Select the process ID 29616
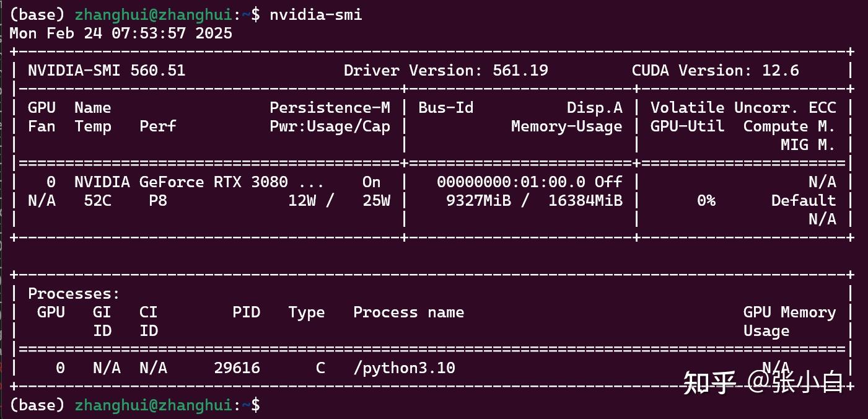868x419 pixels. point(237,368)
